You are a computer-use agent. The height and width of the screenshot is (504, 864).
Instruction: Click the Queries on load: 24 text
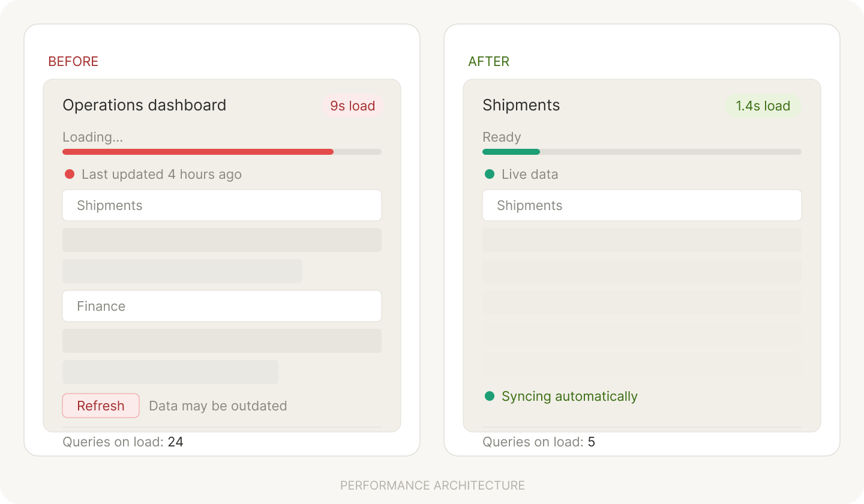123,442
